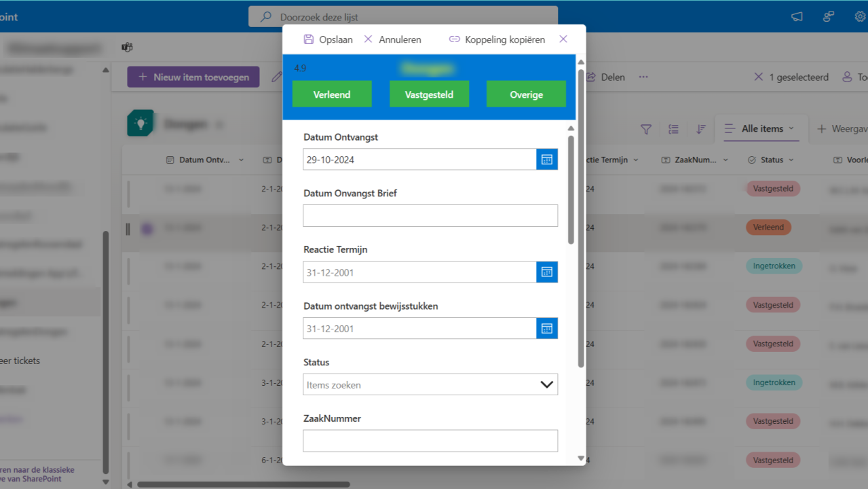Click the Delen share command
Screen dimensions: 868x489
click(606, 77)
